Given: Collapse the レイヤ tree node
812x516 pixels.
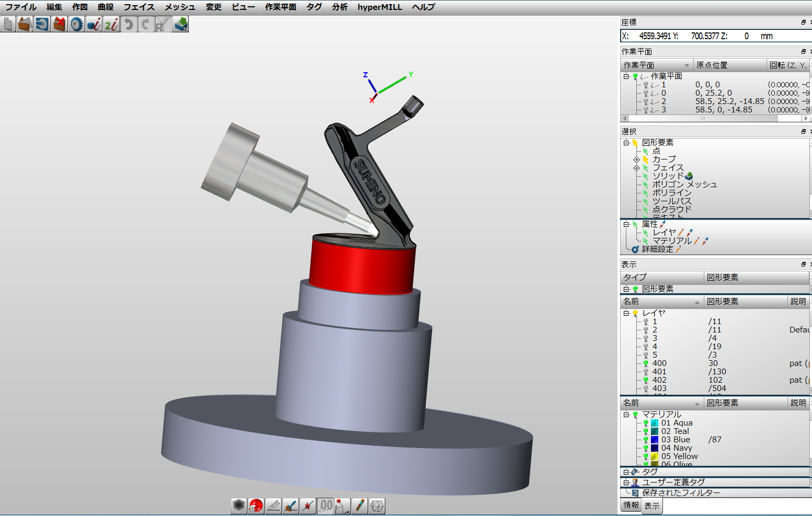Looking at the screenshot, I should pos(626,313).
